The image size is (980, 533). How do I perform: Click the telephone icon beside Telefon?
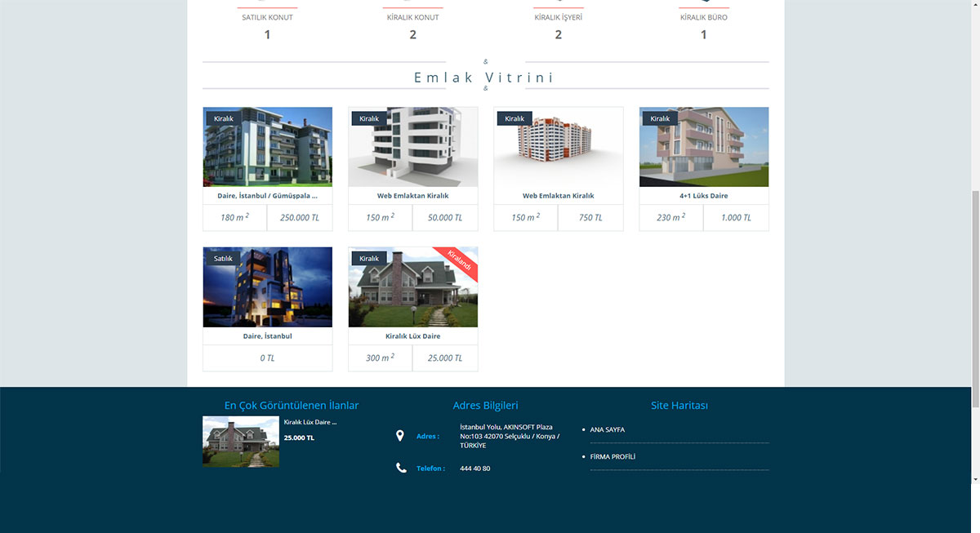400,468
